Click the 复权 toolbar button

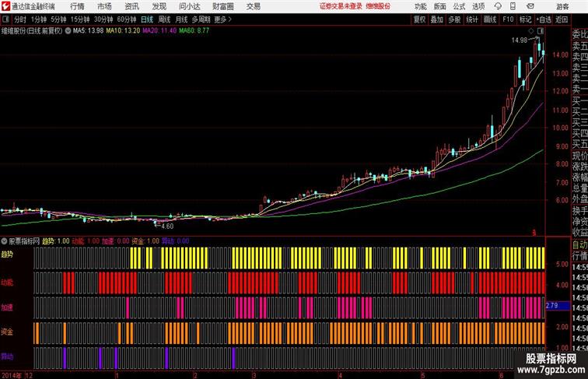420,19
